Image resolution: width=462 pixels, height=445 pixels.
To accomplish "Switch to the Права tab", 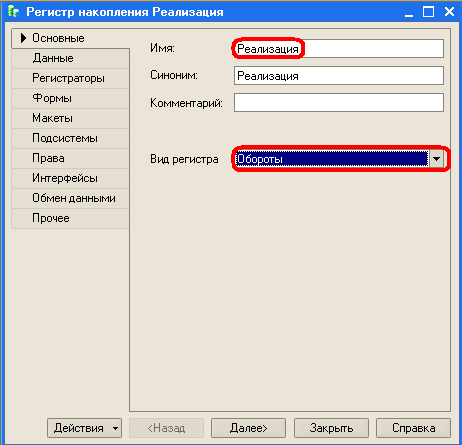I will [70, 158].
